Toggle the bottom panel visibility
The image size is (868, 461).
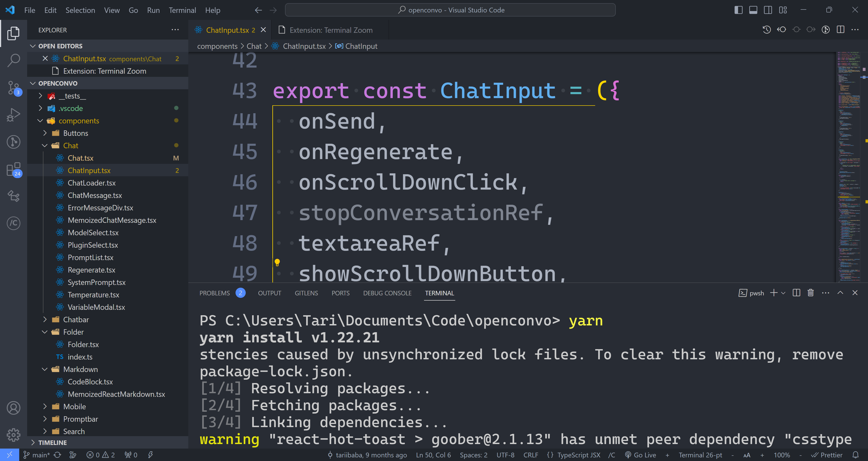pos(753,10)
